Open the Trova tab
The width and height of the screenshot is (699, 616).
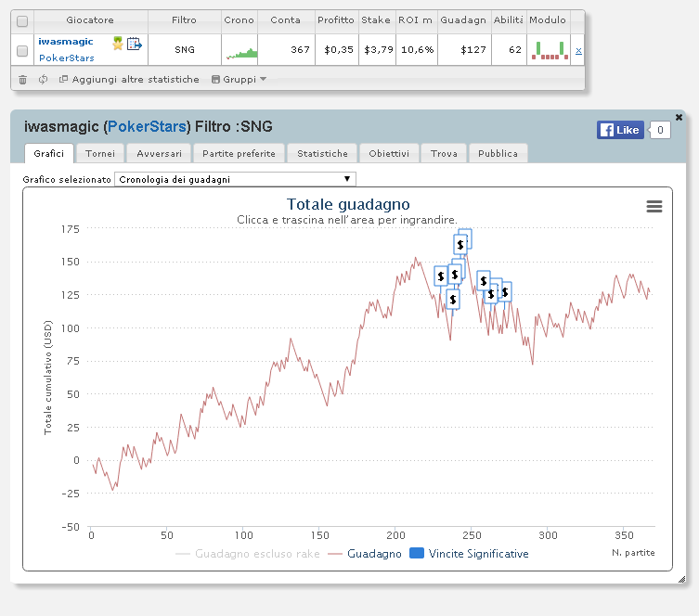click(x=444, y=153)
